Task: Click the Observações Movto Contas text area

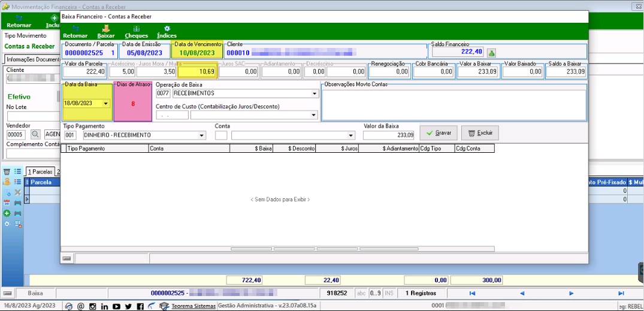Action: pos(454,105)
